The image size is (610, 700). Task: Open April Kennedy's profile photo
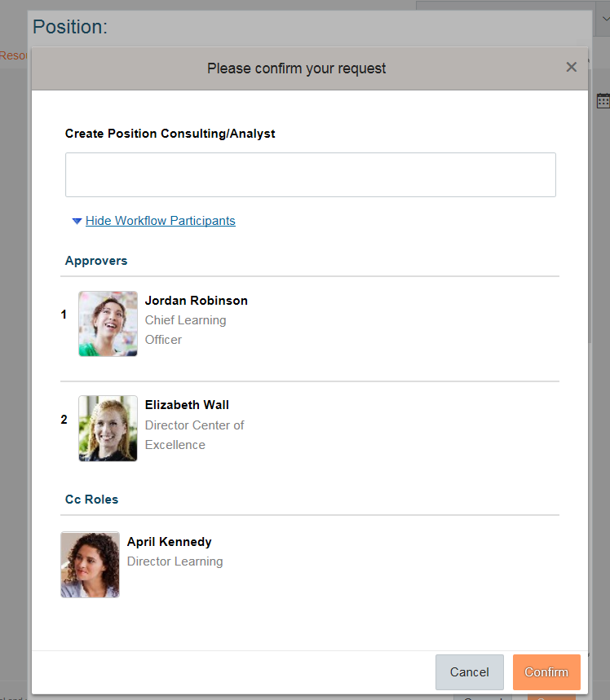(x=90, y=564)
